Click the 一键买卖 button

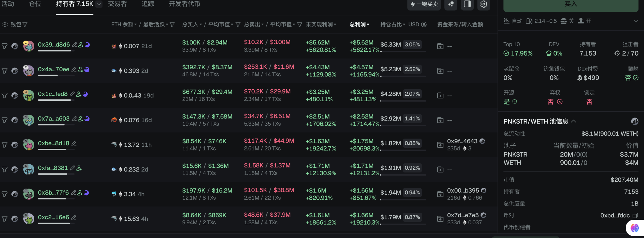click(x=424, y=4)
